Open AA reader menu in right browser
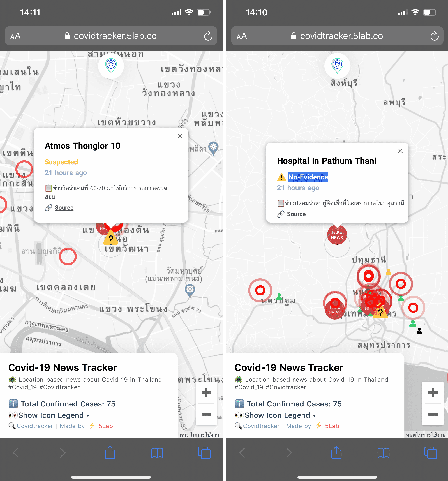 click(x=242, y=36)
